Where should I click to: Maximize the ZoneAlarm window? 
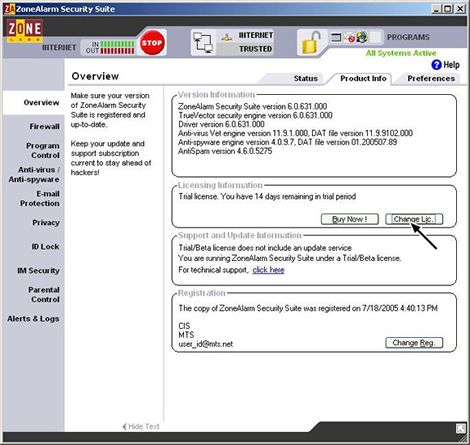[x=448, y=9]
